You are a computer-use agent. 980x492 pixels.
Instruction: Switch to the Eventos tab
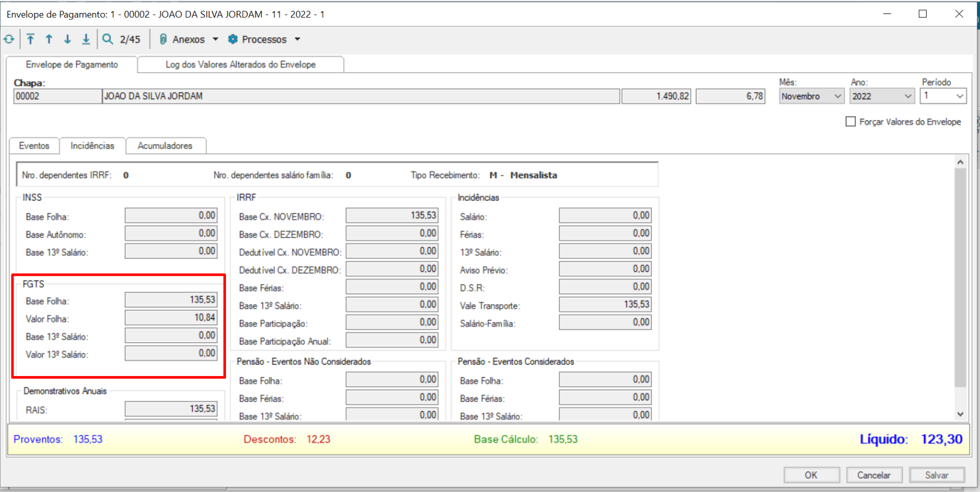click(34, 146)
